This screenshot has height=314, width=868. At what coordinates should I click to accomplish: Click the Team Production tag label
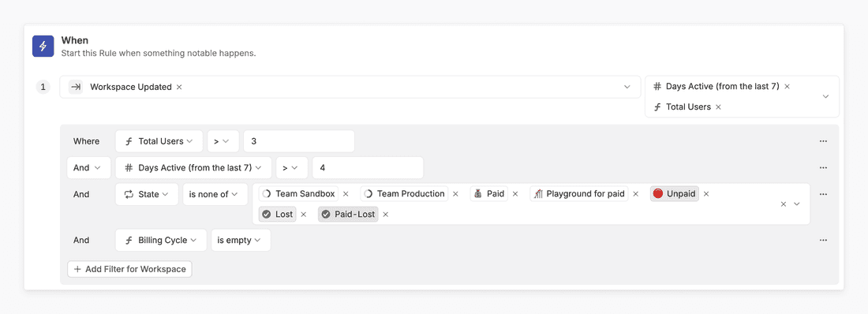point(405,194)
